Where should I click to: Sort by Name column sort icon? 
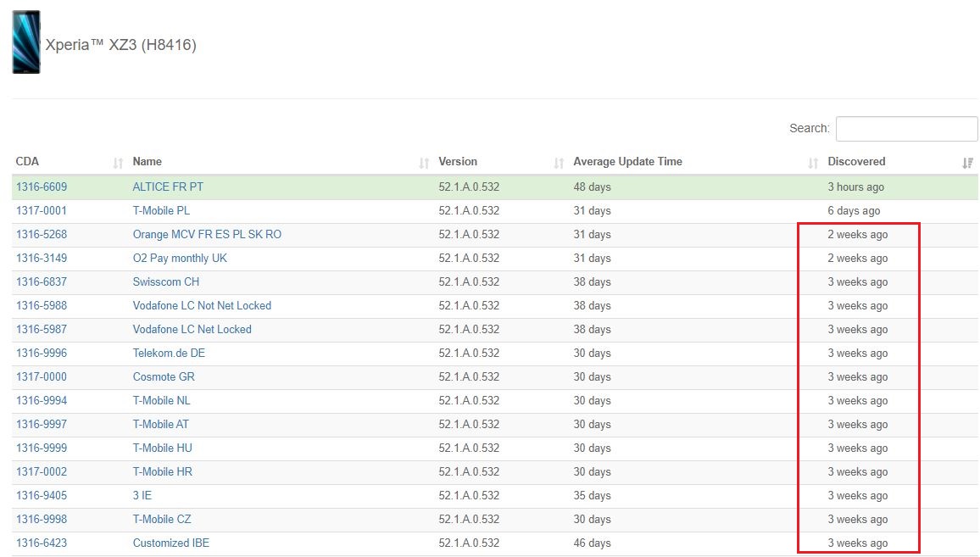424,163
